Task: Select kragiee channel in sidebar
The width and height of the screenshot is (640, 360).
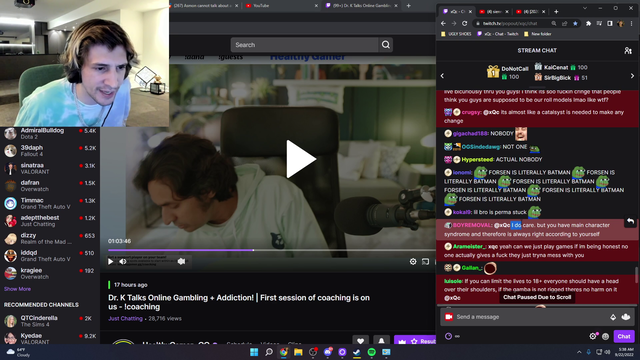Action: (x=50, y=273)
